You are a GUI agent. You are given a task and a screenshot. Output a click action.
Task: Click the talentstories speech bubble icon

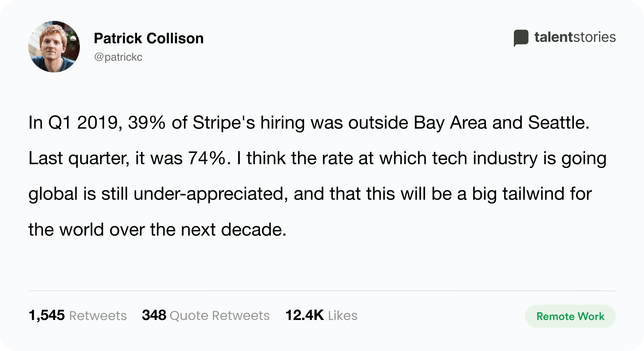[521, 38]
